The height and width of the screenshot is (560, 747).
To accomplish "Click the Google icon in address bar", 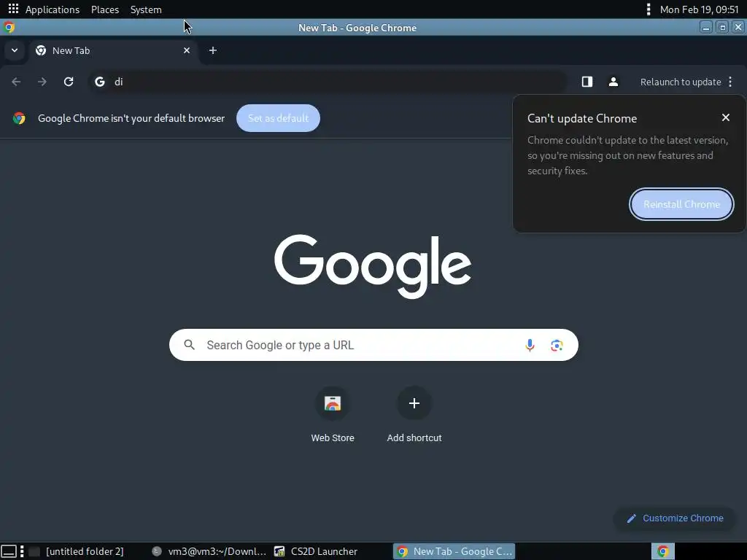I will pos(99,82).
